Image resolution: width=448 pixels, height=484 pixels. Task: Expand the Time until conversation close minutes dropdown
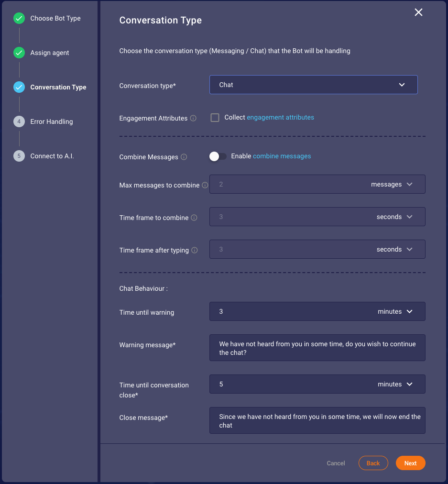point(395,384)
